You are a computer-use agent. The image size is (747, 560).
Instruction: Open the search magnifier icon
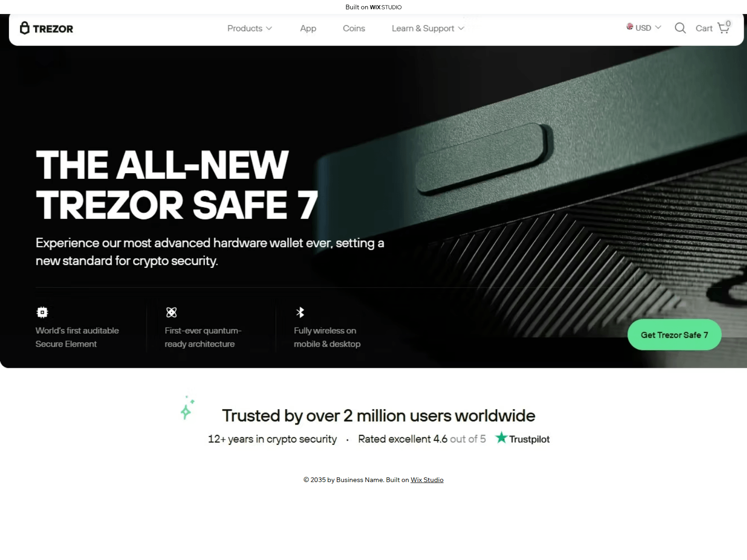pos(680,28)
